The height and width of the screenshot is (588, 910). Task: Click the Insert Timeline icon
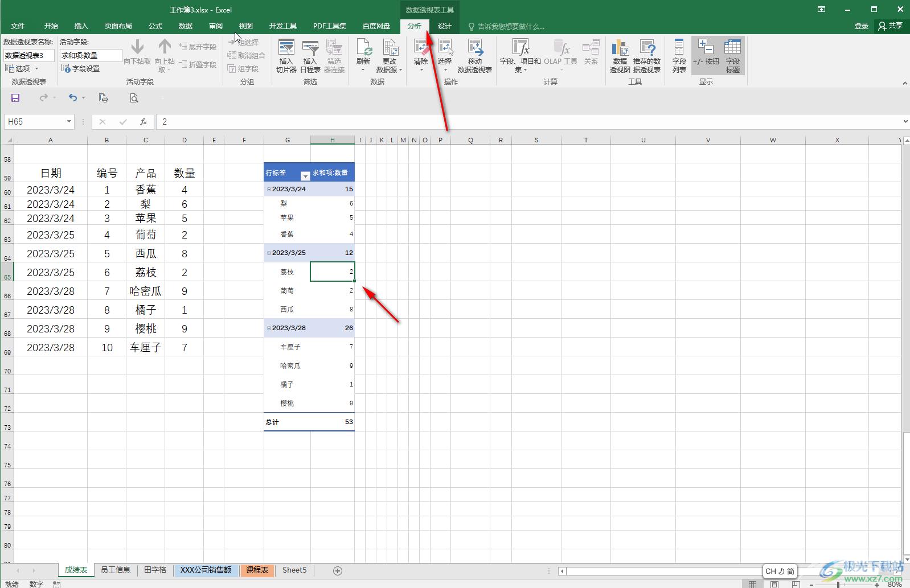[x=310, y=48]
